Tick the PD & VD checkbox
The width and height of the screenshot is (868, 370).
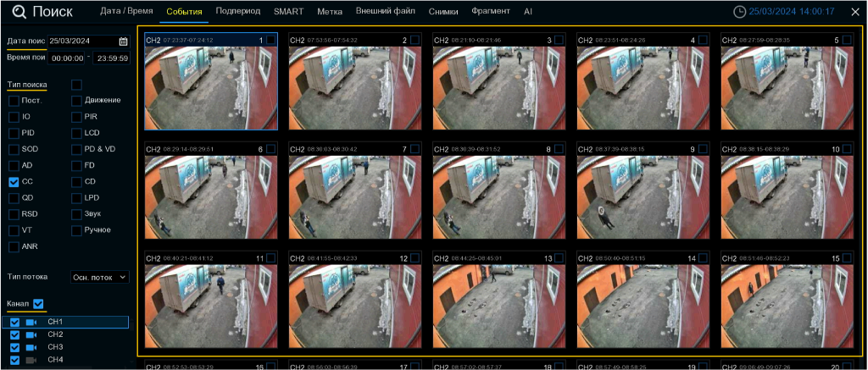tap(76, 149)
